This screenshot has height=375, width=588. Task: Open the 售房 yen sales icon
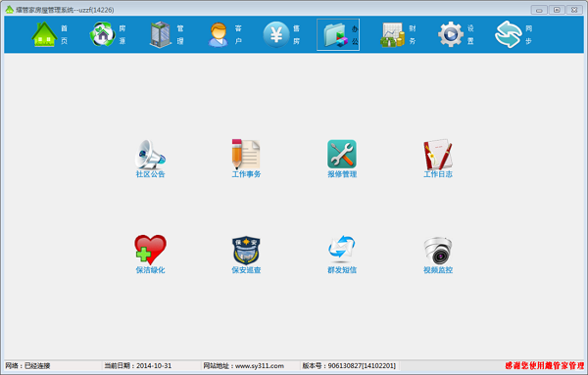(276, 34)
